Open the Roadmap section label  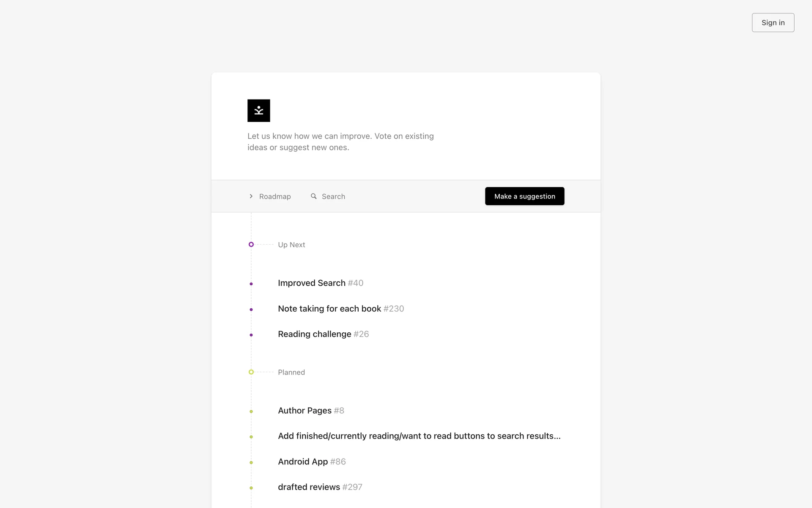[275, 196]
